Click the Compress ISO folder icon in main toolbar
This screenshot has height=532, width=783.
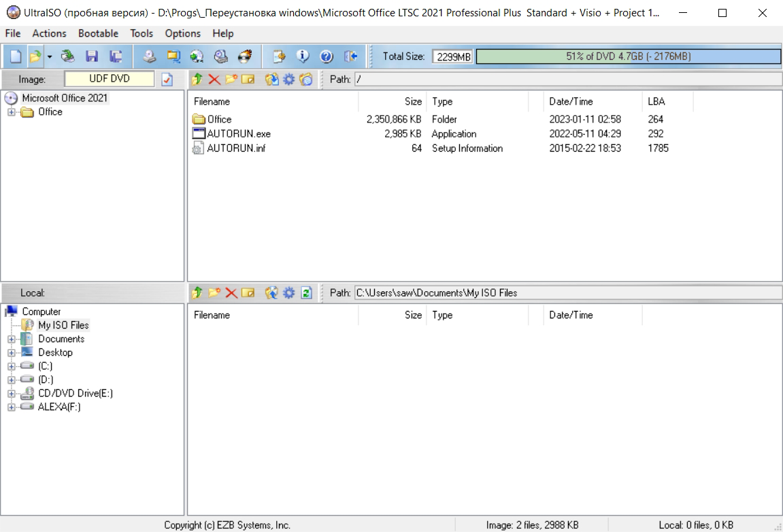coord(173,56)
